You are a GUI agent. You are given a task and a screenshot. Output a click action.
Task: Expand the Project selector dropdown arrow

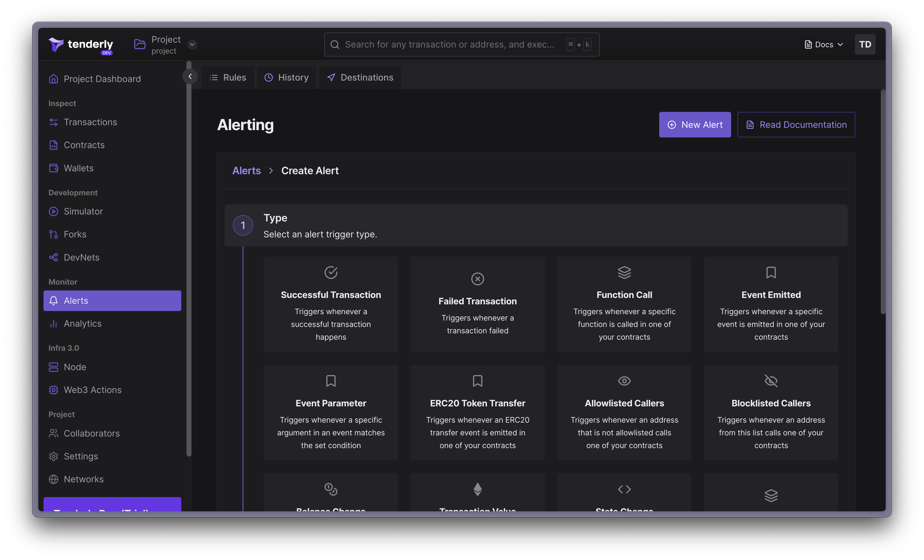[192, 44]
